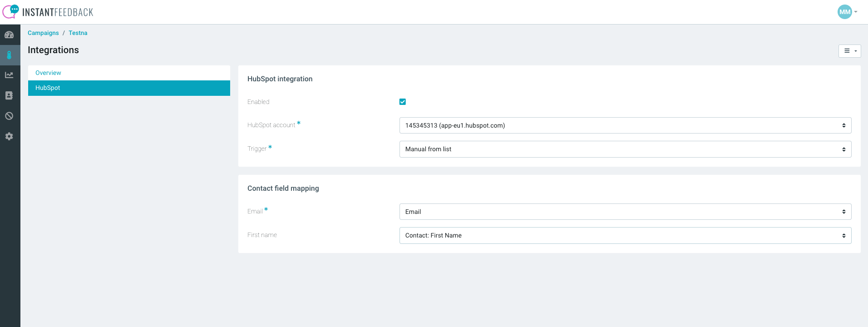Select the thermometer campaigns icon in the sidebar
The image size is (868, 327).
pyautogui.click(x=9, y=55)
